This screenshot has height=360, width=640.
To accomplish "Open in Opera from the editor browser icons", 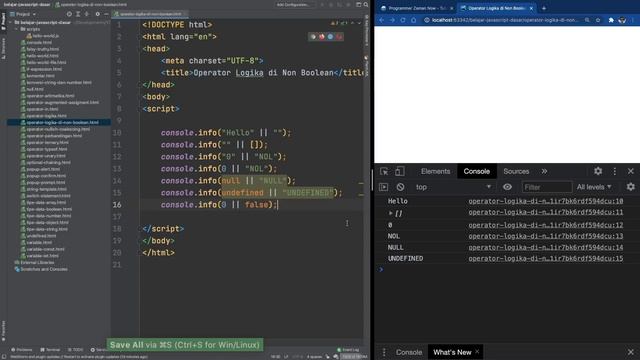I will [x=339, y=37].
